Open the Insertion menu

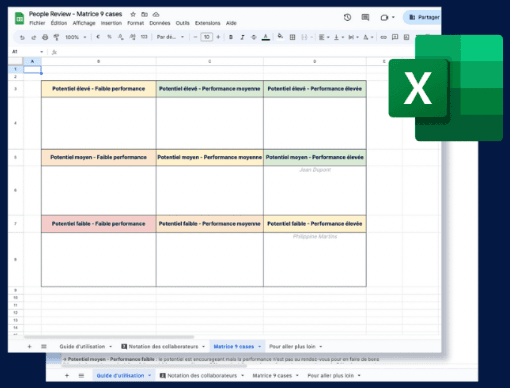[x=111, y=23]
